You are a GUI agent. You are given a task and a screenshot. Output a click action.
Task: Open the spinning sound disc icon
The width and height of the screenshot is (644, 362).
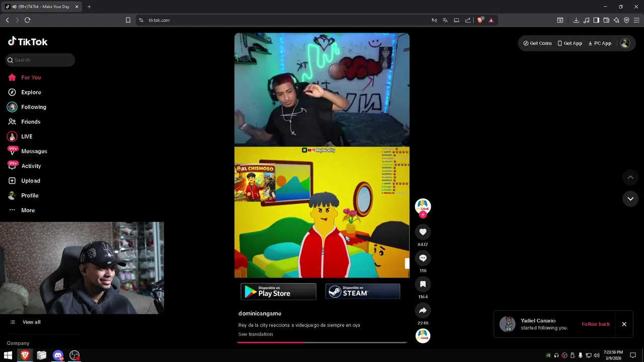click(423, 335)
